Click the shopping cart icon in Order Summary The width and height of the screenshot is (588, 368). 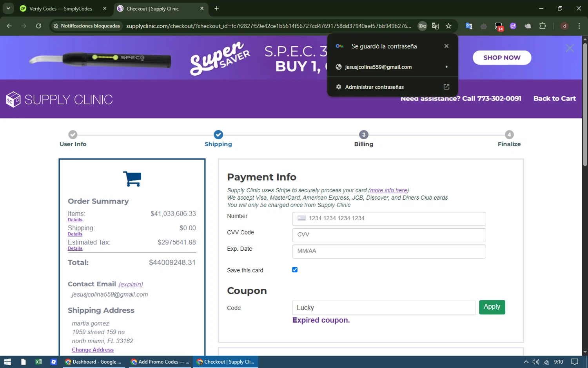tap(132, 179)
